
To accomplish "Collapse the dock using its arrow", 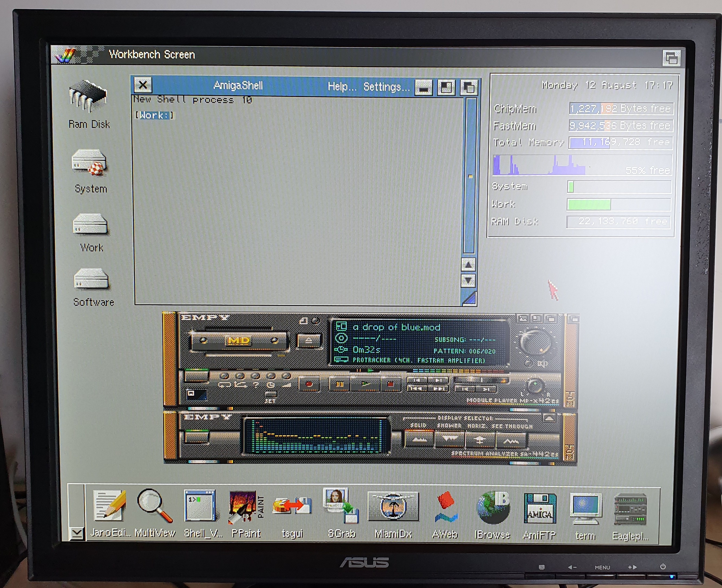I will (x=77, y=534).
